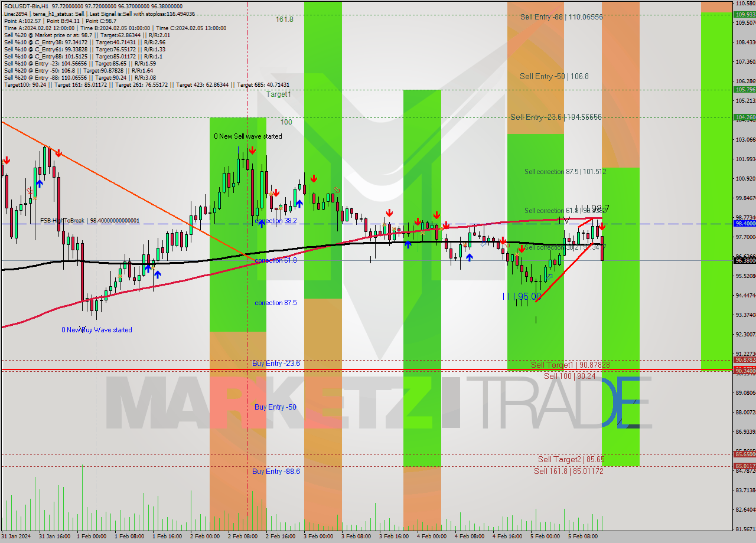Click the blue 'correction 61.8' label
Screen dimensions: 756x543
(276, 260)
